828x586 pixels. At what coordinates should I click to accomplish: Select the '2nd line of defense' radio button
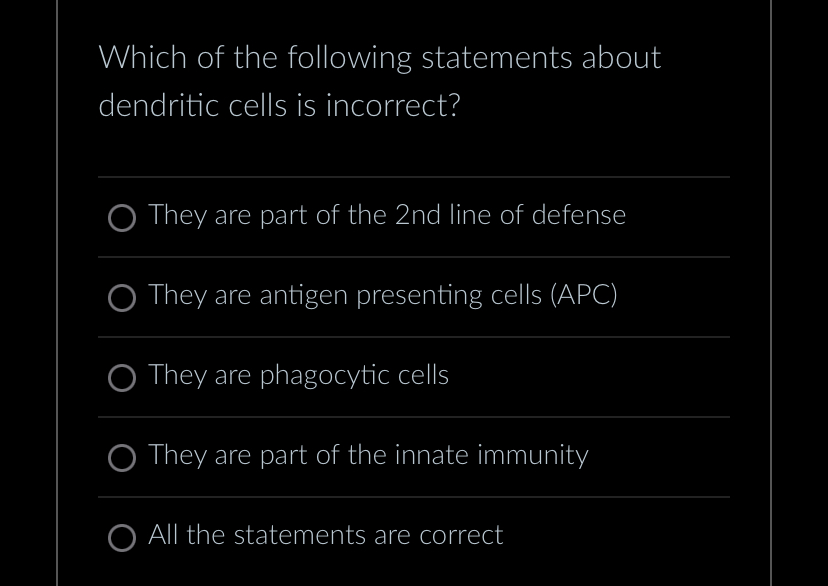(121, 218)
